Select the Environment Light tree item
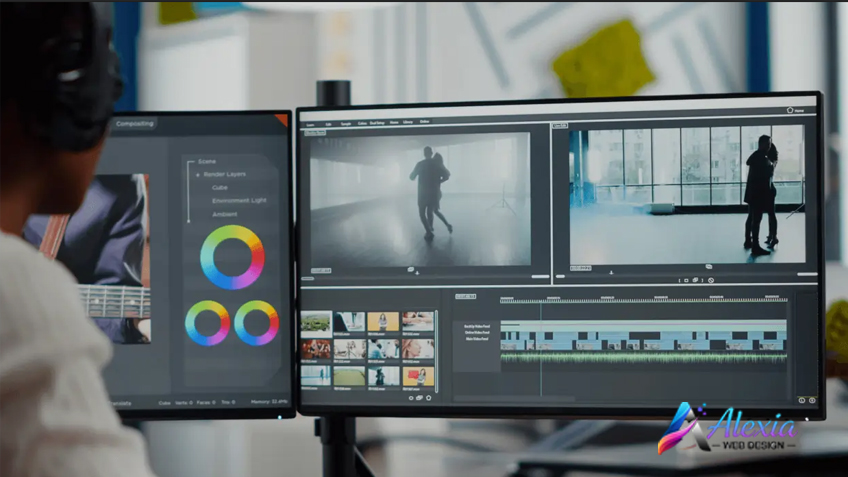This screenshot has height=477, width=848. coord(238,200)
